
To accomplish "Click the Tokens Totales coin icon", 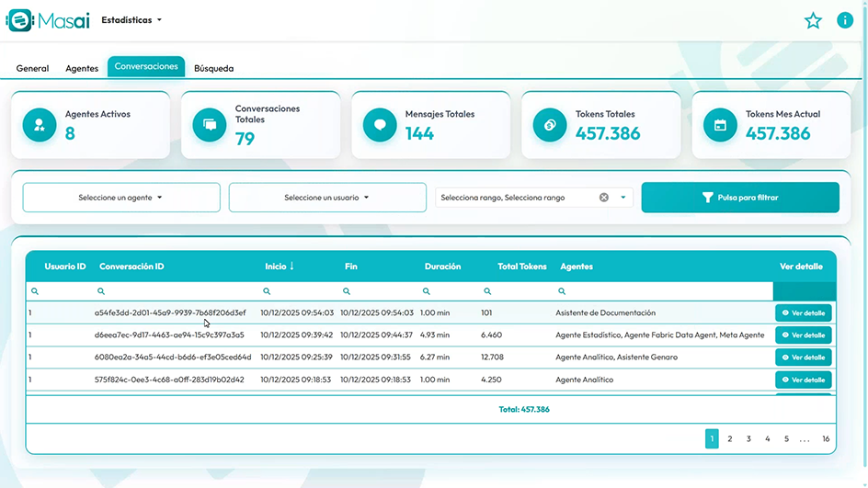I will tap(550, 125).
